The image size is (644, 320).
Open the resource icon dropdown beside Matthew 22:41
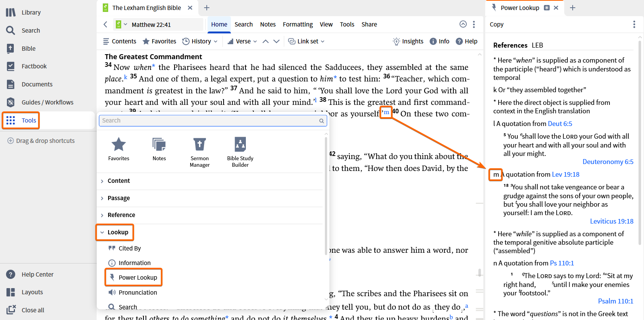121,24
